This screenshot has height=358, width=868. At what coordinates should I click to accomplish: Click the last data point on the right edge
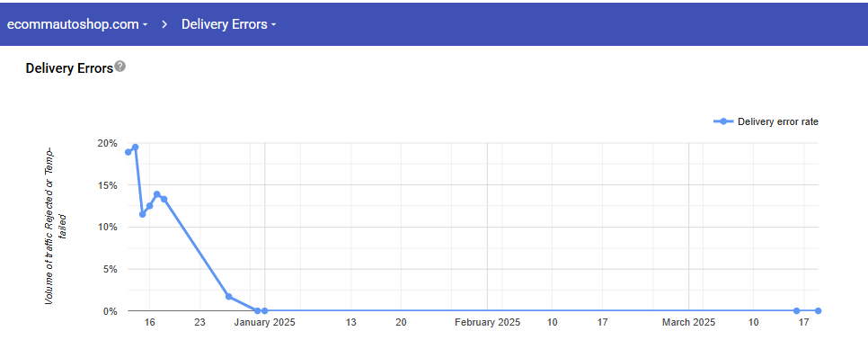pos(819,311)
